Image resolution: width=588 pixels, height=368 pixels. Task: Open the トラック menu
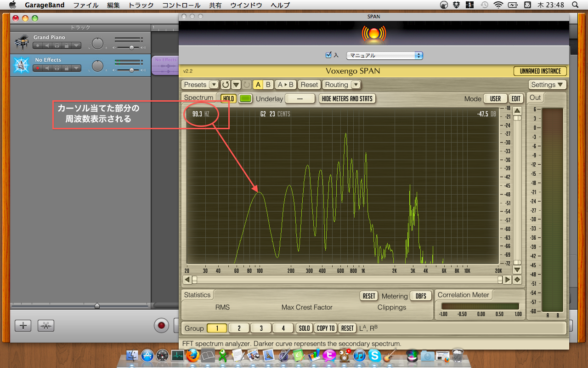[x=141, y=5]
